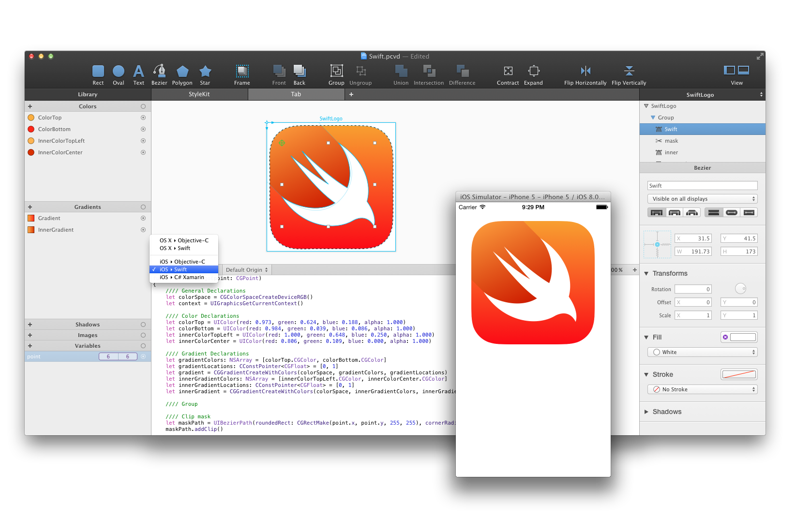Select the Rect shape tool
This screenshot has width=796, height=532.
click(x=98, y=72)
